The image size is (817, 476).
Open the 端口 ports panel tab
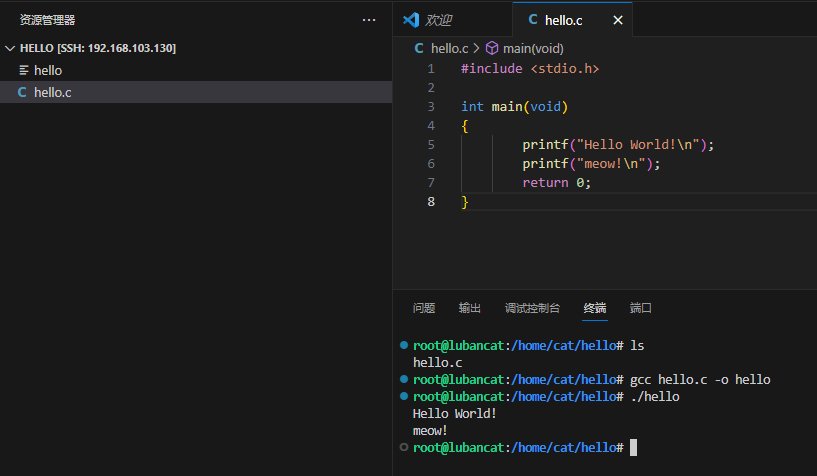640,308
